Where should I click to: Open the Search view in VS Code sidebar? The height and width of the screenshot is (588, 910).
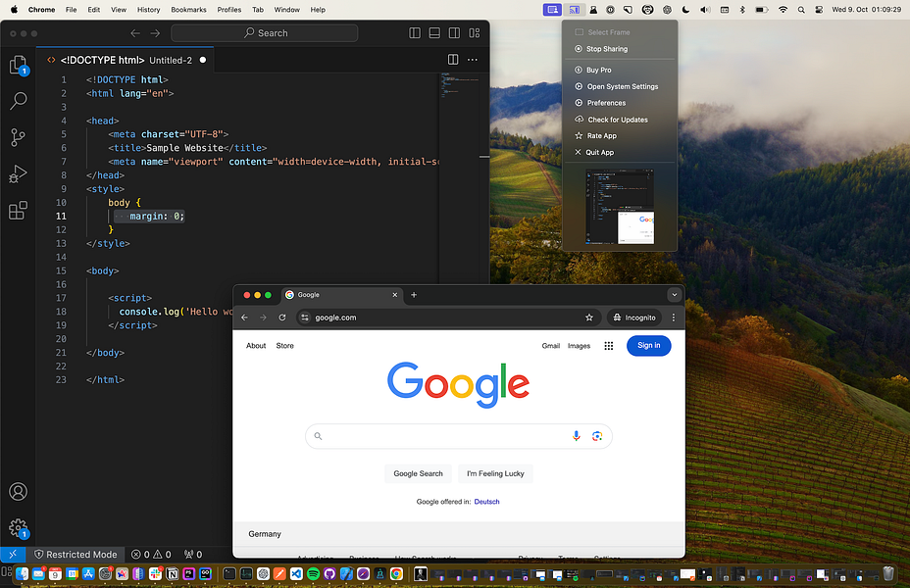19,101
